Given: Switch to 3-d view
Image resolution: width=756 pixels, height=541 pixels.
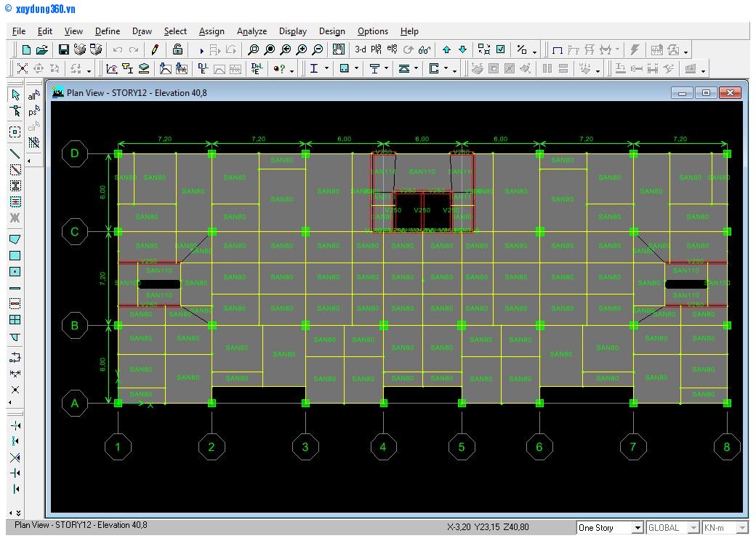Looking at the screenshot, I should coord(360,49).
